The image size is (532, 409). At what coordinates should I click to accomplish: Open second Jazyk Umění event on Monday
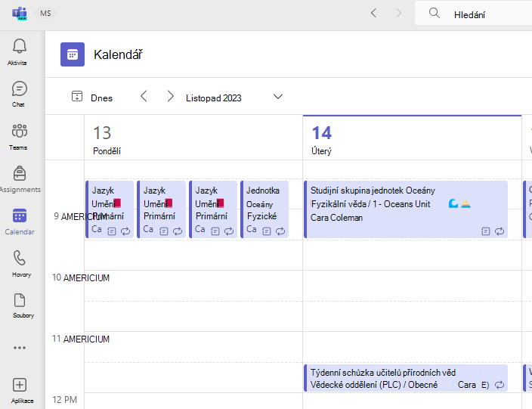pyautogui.click(x=161, y=209)
